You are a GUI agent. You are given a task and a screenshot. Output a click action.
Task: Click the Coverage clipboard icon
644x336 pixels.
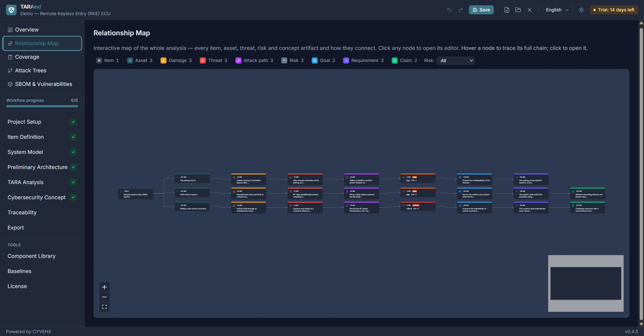tap(10, 57)
